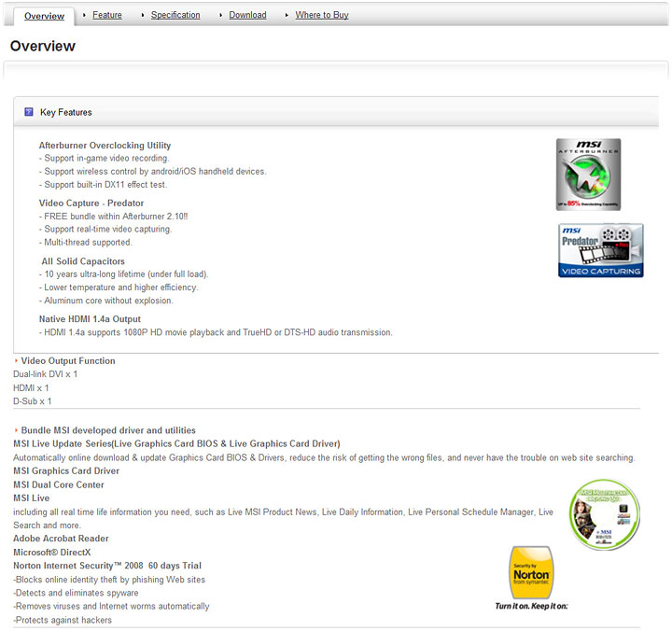Switch to the Feature tab

point(107,15)
